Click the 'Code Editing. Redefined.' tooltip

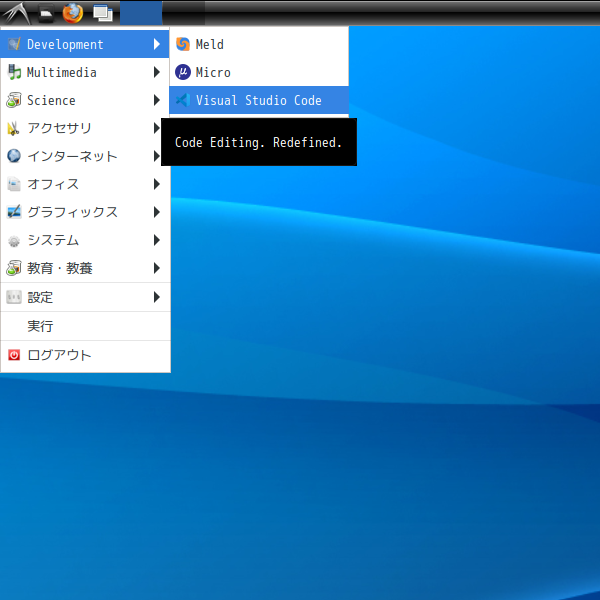coord(259,142)
